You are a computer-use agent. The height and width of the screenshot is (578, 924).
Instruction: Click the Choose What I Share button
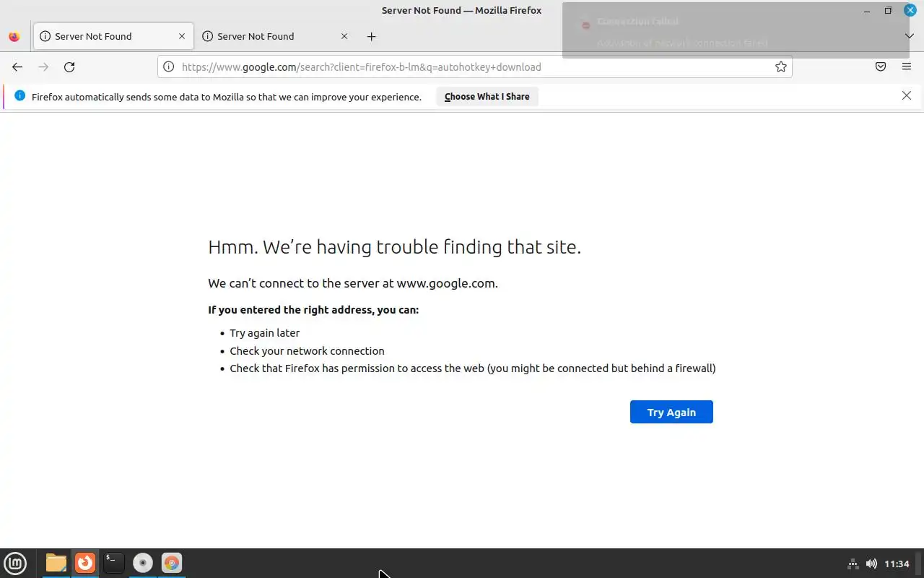[x=487, y=96]
